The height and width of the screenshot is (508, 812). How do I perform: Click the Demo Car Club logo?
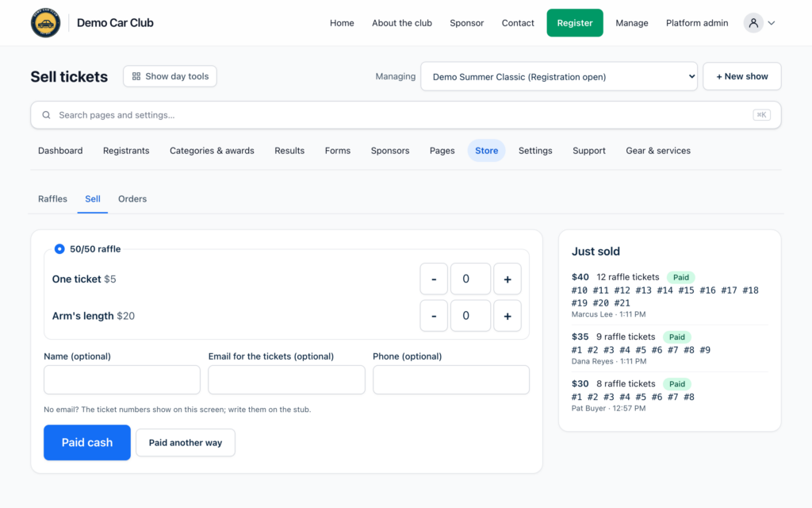click(x=45, y=23)
